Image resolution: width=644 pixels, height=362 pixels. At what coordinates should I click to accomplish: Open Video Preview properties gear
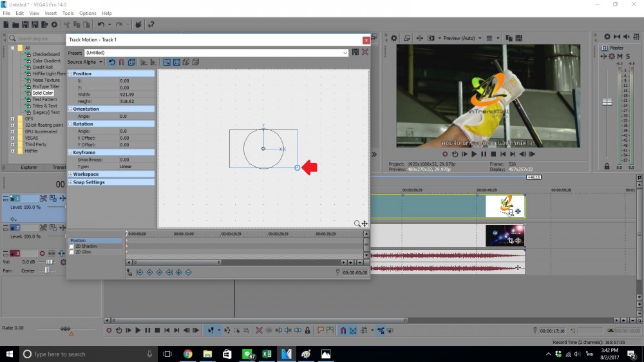pos(394,38)
